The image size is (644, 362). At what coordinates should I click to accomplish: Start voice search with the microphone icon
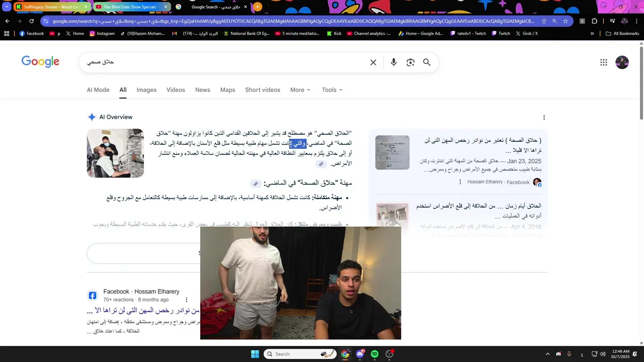[393, 62]
